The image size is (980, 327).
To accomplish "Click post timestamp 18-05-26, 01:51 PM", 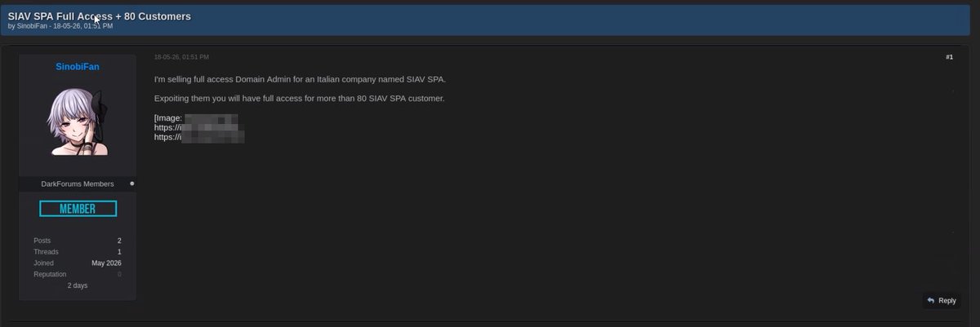I will pos(181,57).
